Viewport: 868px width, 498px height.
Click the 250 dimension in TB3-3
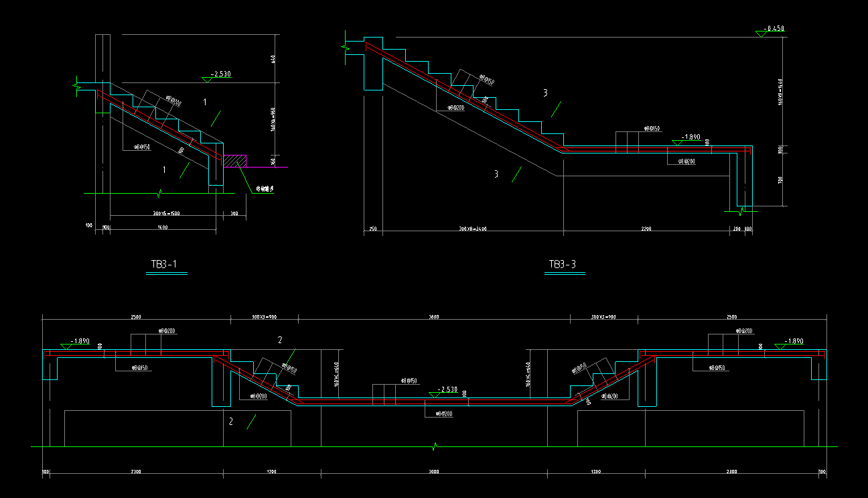point(373,229)
